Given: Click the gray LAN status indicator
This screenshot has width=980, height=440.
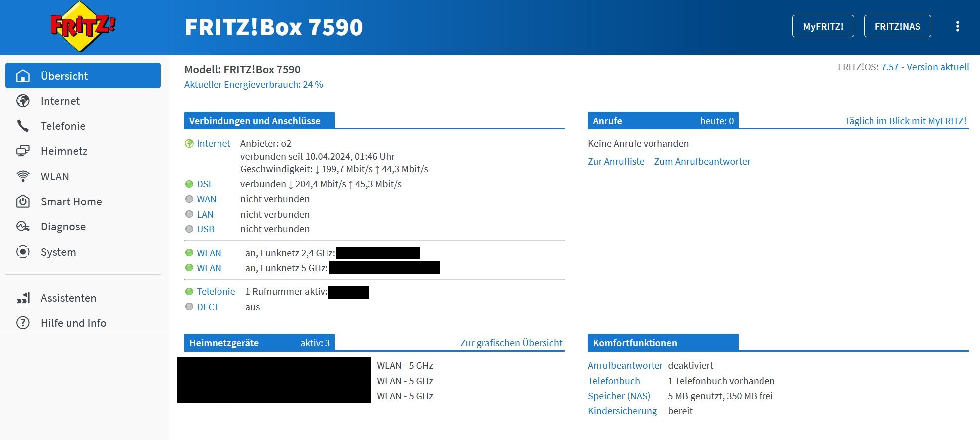Looking at the screenshot, I should (189, 214).
